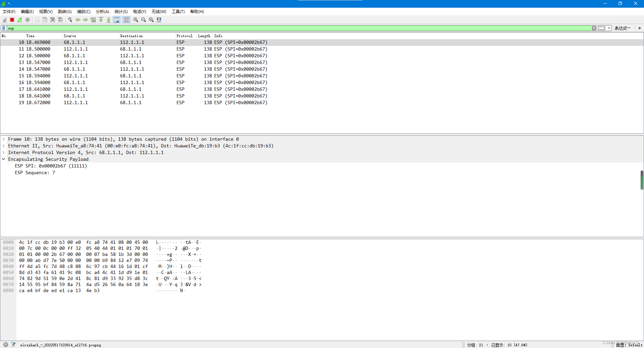The height and width of the screenshot is (348, 644).
Task: Open the display filter history dropdown
Action: coord(609,28)
